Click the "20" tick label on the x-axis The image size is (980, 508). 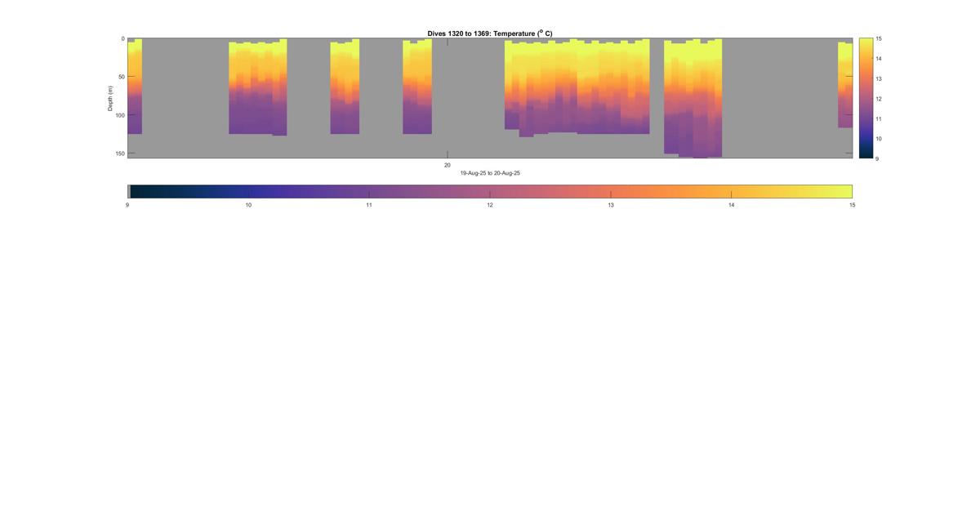447,165
